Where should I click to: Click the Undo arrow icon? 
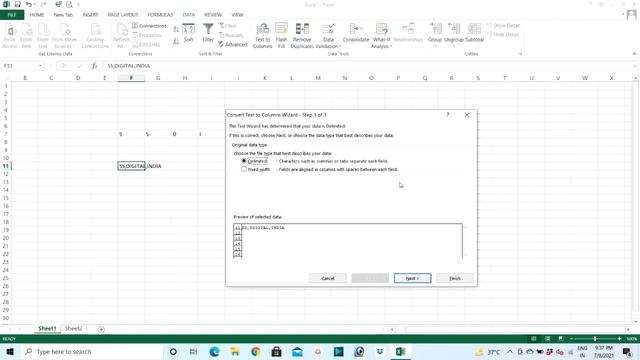[x=29, y=4]
